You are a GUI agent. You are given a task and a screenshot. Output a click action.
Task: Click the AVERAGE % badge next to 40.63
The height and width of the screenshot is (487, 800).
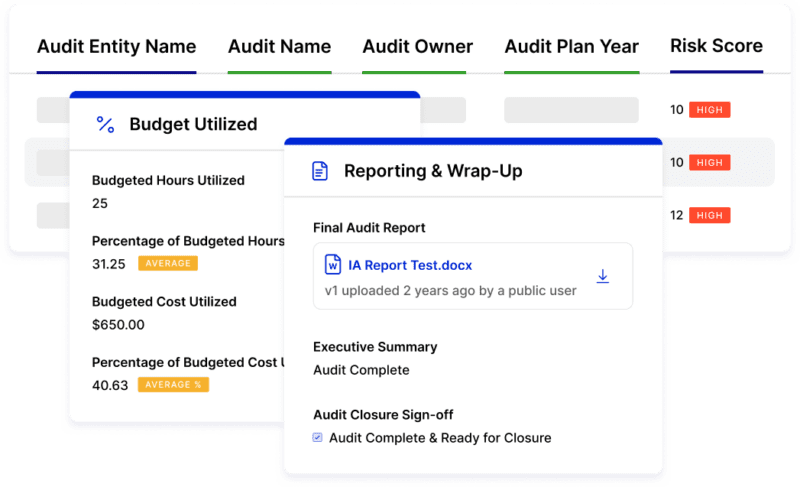click(x=173, y=385)
